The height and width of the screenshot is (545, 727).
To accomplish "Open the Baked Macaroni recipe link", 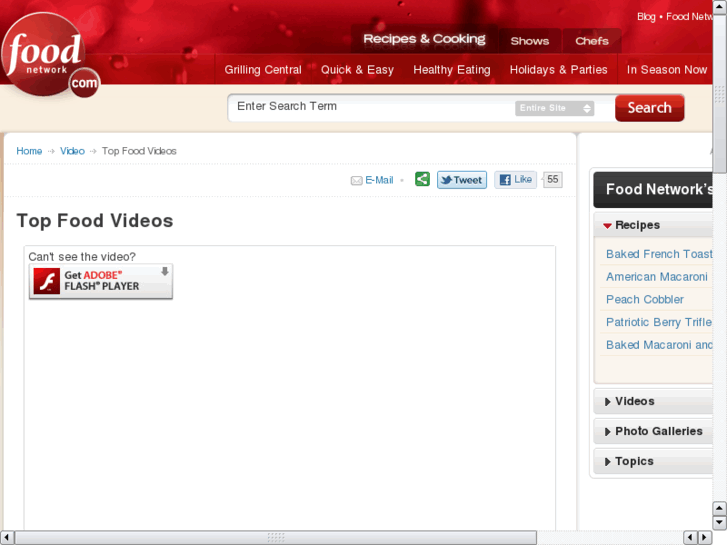I will (659, 345).
